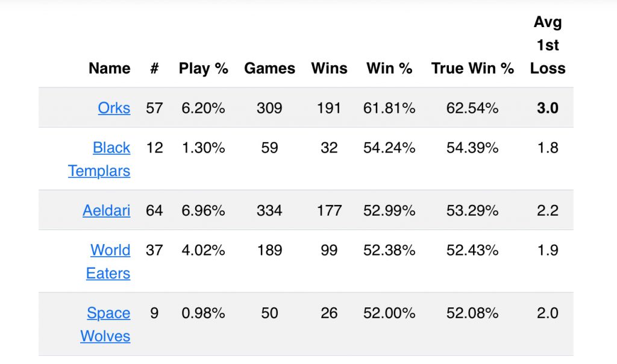Sort by True Win % header

click(x=472, y=69)
